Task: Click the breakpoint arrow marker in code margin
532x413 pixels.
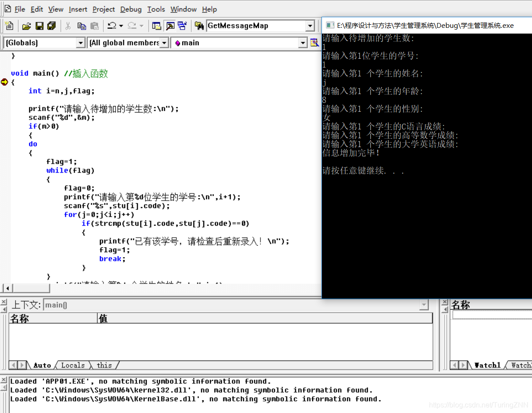Action: (x=4, y=82)
